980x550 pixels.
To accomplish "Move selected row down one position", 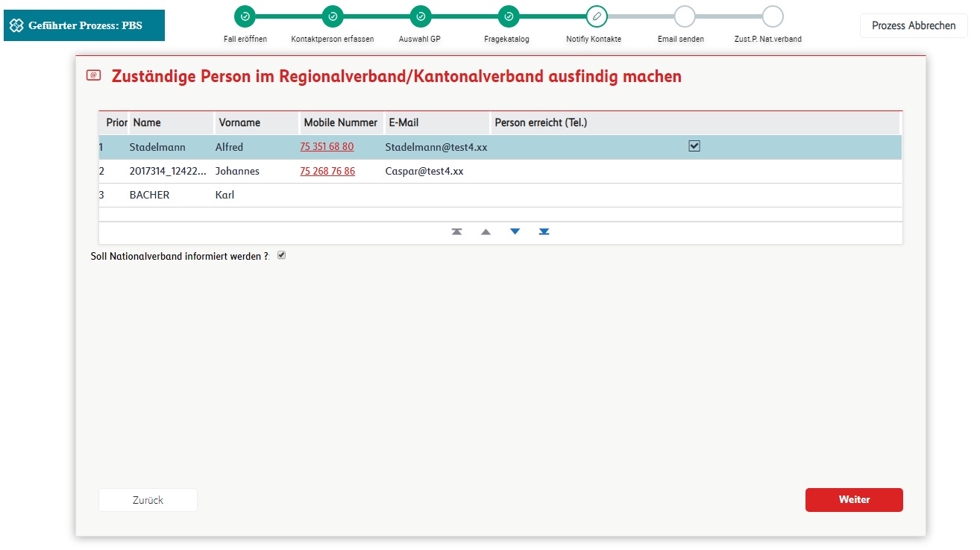I will tap(515, 232).
